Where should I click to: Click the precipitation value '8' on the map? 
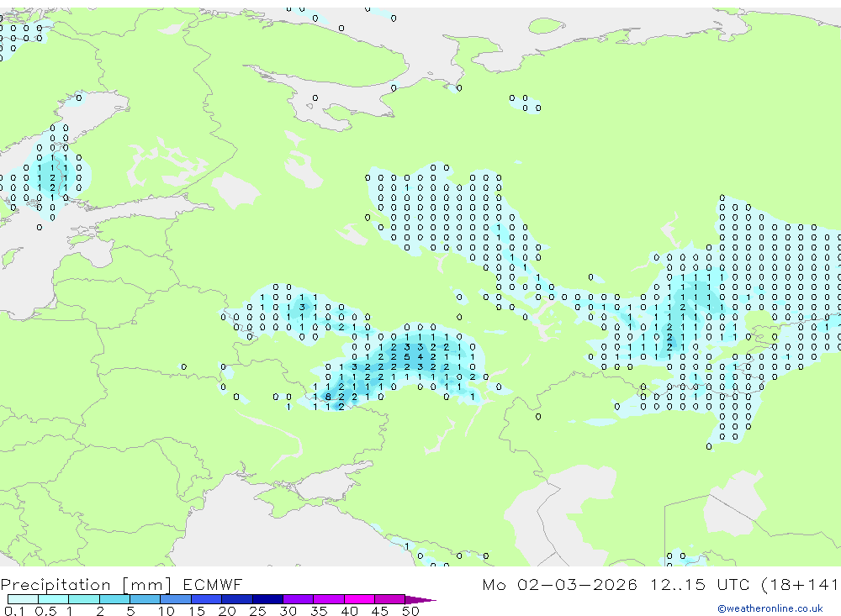click(328, 397)
